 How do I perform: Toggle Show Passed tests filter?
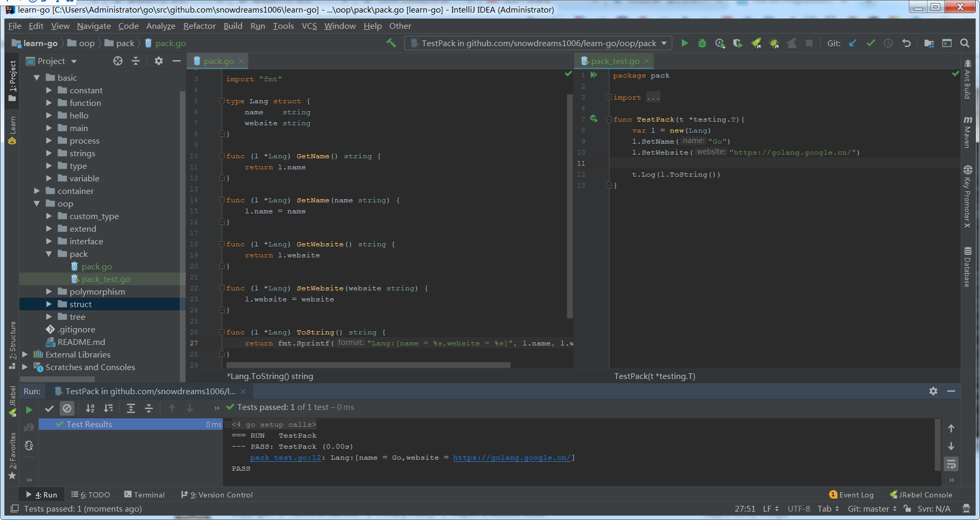(x=49, y=408)
